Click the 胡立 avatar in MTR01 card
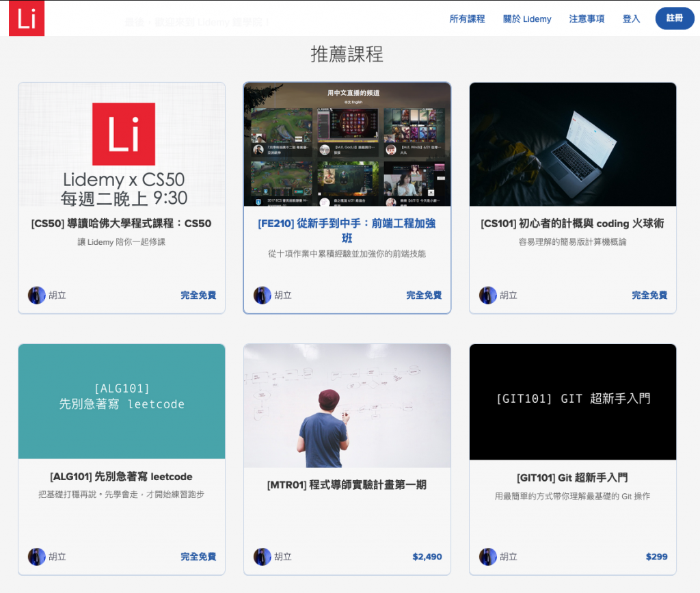The image size is (700, 593). [262, 557]
